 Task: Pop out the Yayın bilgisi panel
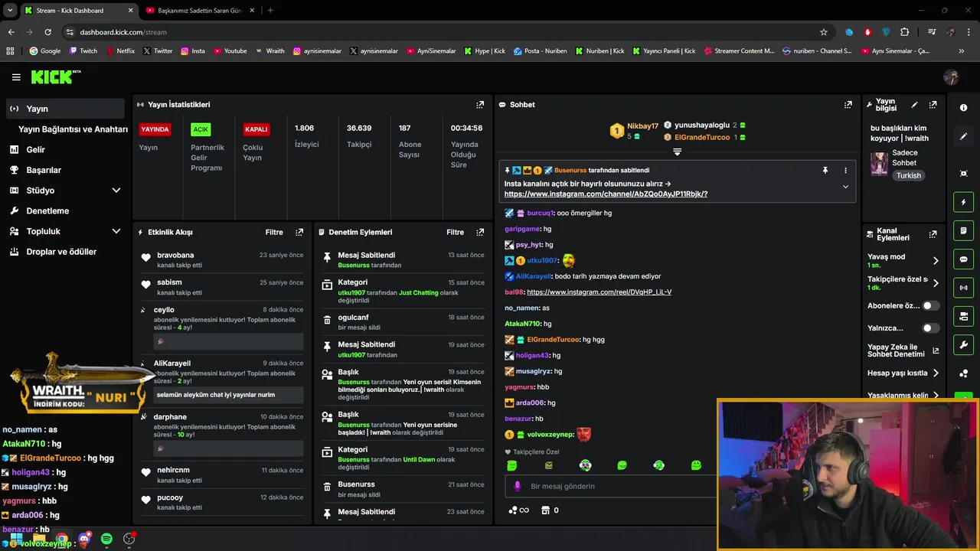[933, 105]
